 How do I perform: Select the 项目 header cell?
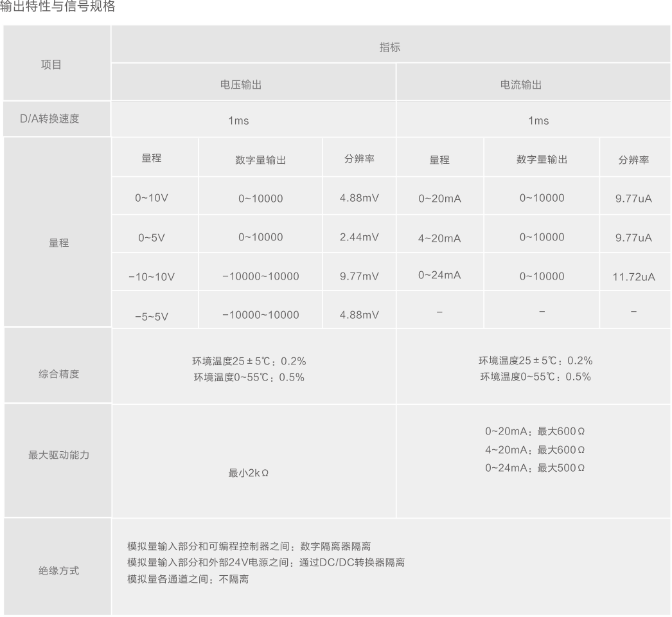(51, 65)
